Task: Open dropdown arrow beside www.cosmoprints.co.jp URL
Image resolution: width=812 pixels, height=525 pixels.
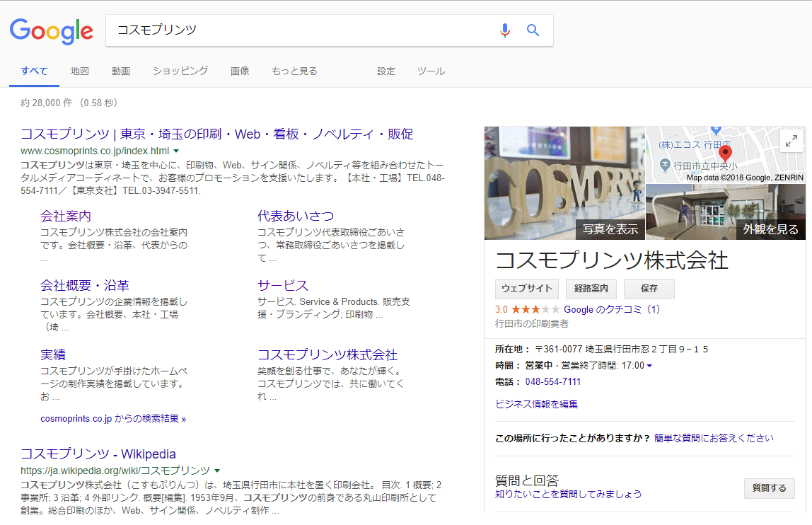Action: pos(176,151)
